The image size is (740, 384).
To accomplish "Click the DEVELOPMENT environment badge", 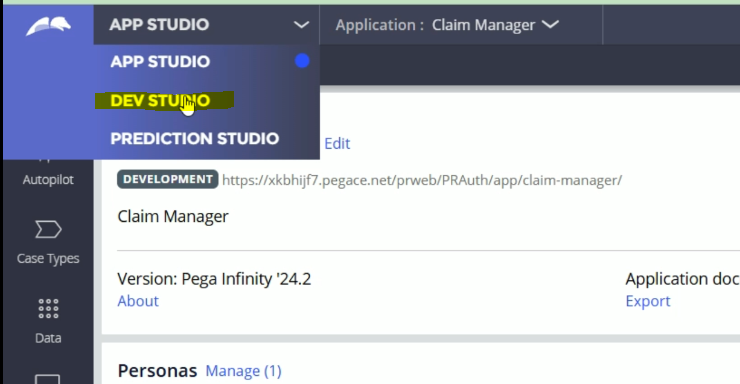I will pyautogui.click(x=168, y=179).
